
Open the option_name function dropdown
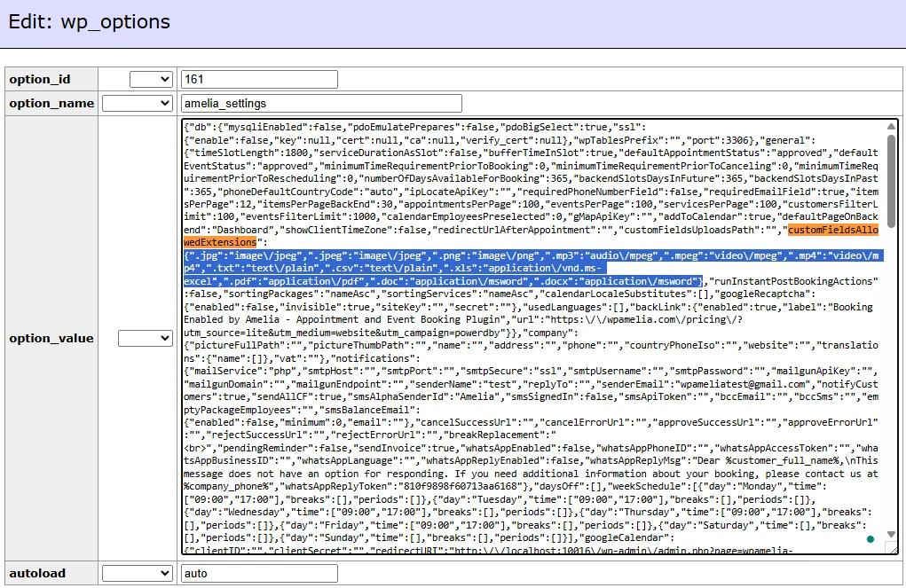(138, 104)
